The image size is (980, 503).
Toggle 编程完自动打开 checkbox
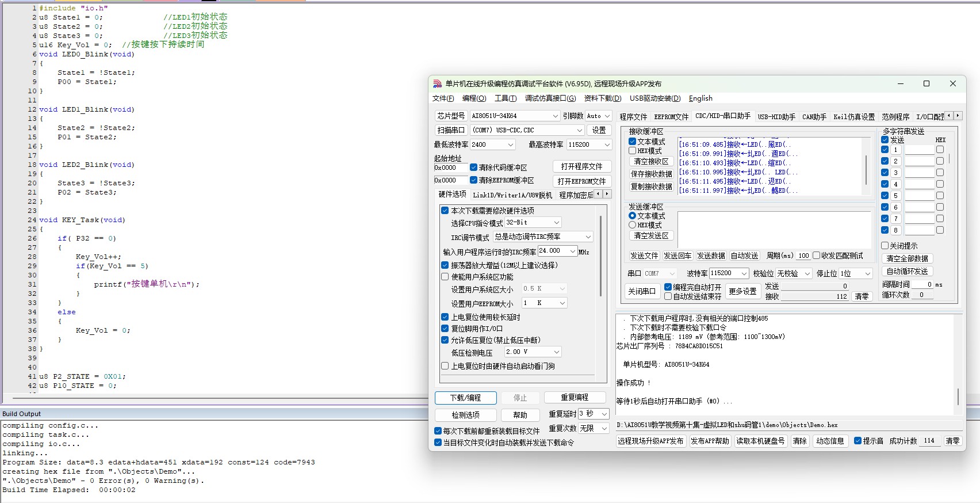click(668, 287)
